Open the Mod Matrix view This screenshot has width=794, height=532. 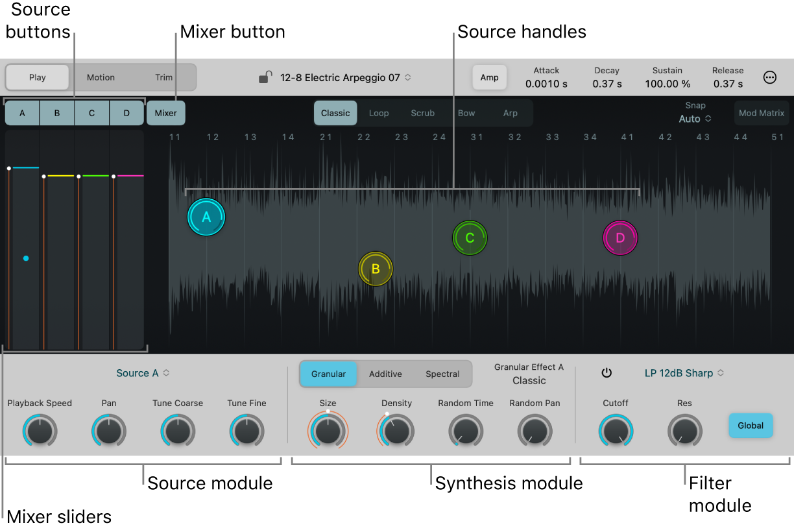pos(762,113)
